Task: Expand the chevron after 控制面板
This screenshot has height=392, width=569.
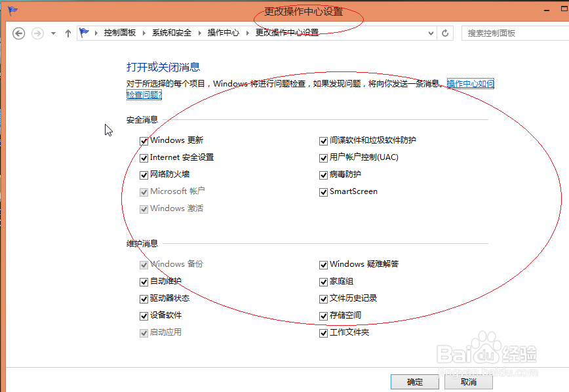Action: pyautogui.click(x=144, y=33)
